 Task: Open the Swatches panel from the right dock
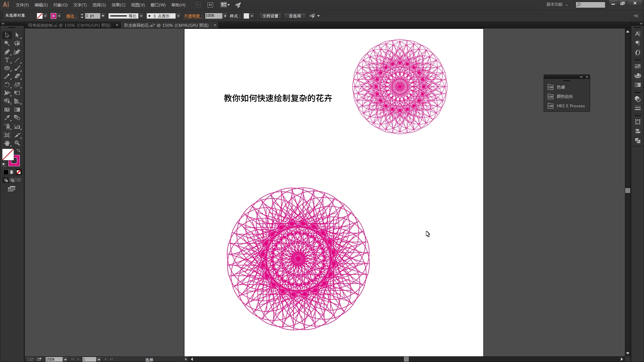pyautogui.click(x=637, y=65)
